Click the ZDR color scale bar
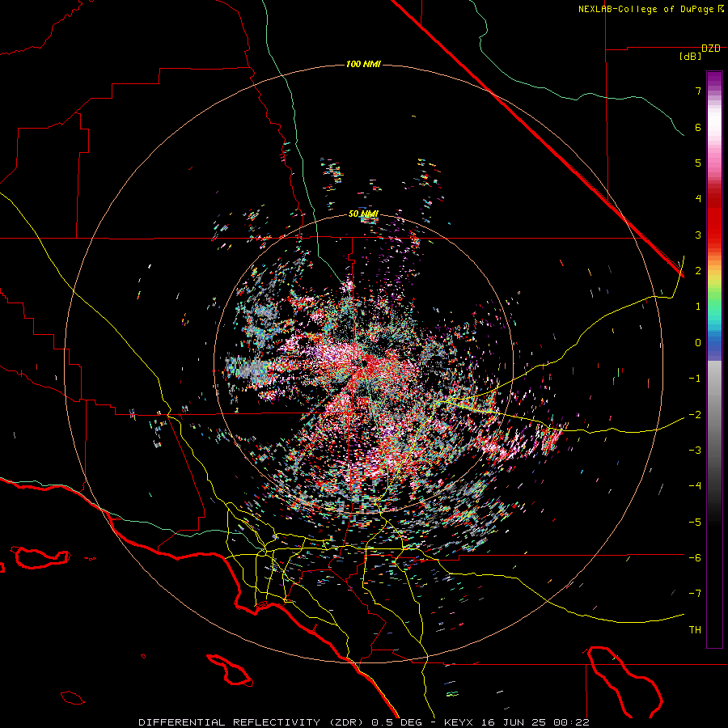 (714, 359)
